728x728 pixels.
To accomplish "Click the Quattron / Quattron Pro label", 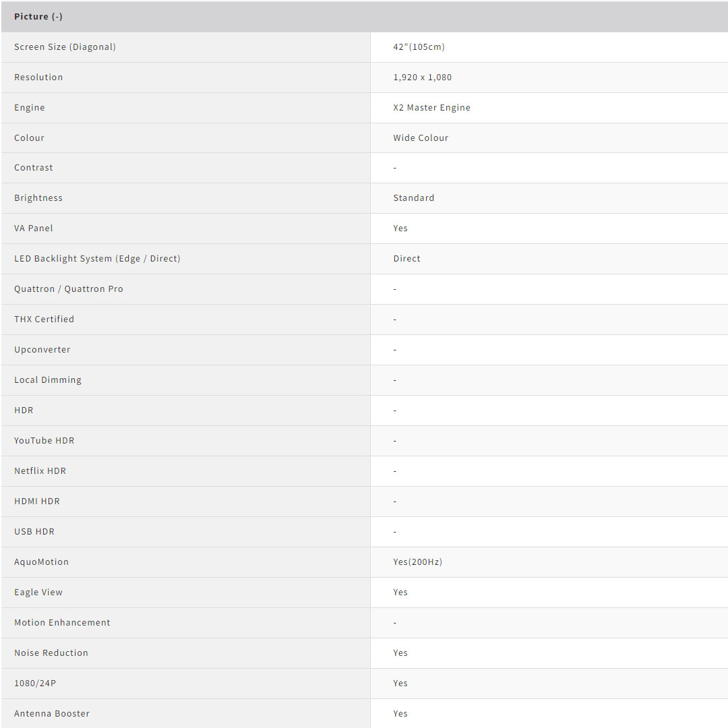I will click(69, 289).
